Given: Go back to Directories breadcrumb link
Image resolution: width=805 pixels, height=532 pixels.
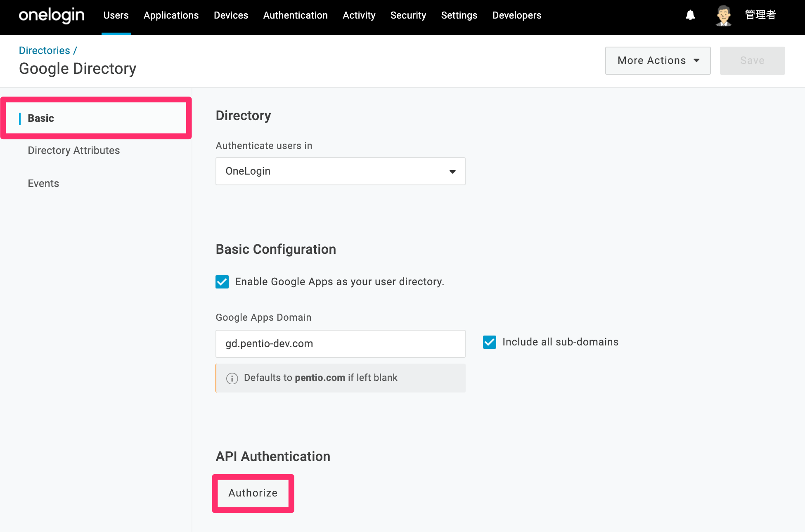Looking at the screenshot, I should 45,50.
